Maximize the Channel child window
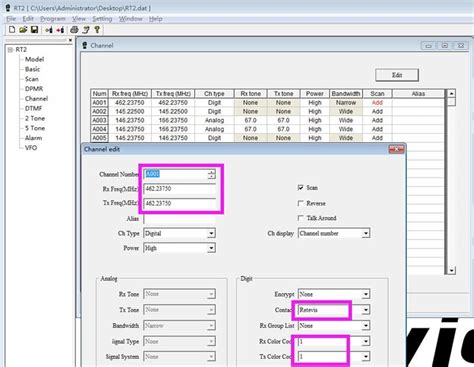474x367 pixels. [445, 45]
